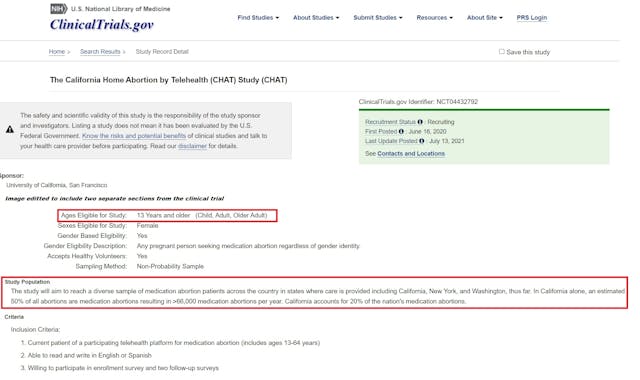Click the Sampling Method label
Viewport: 640px width, 380px height.
pyautogui.click(x=101, y=266)
